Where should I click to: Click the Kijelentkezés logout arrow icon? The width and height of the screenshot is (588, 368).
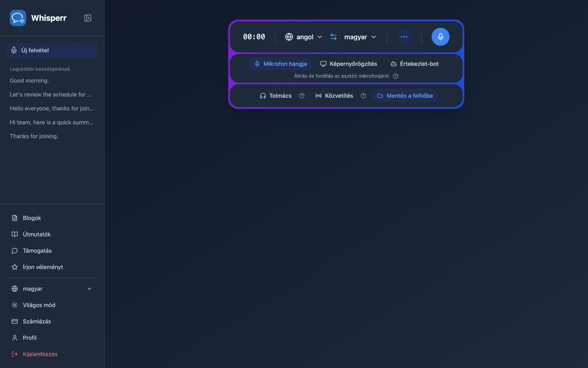tap(15, 354)
